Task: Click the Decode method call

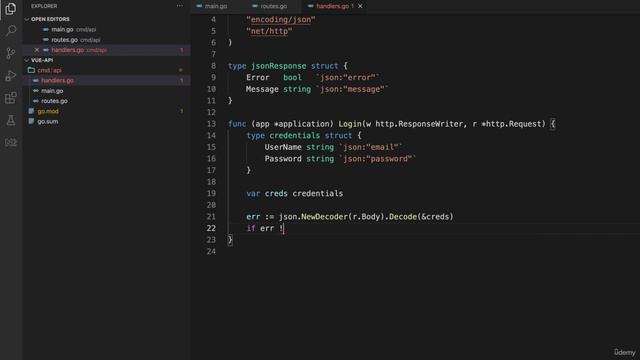Action: click(x=403, y=217)
